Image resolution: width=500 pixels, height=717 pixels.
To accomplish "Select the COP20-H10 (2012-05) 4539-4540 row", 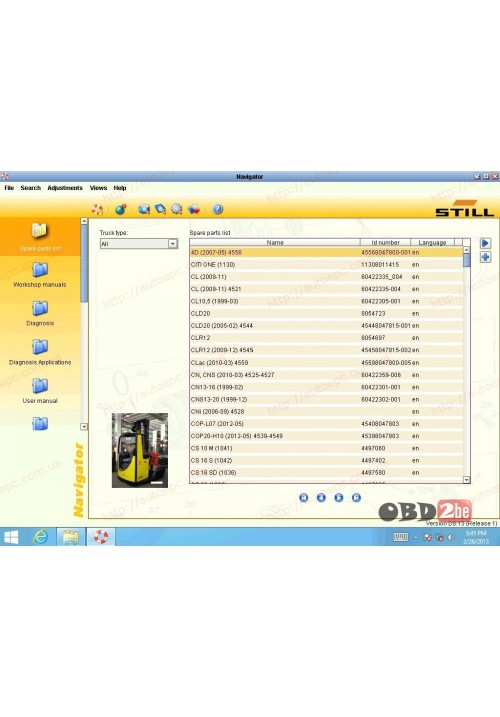I will (326, 436).
